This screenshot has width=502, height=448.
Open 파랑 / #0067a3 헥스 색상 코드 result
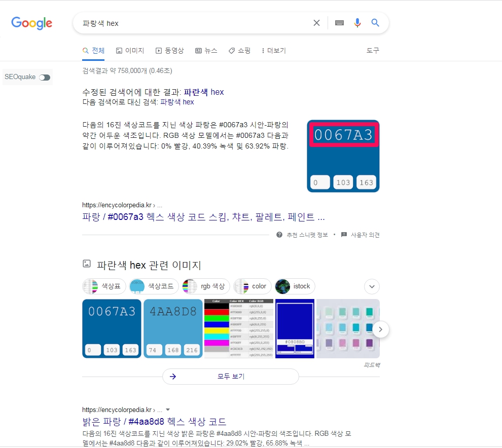pyautogui.click(x=204, y=217)
